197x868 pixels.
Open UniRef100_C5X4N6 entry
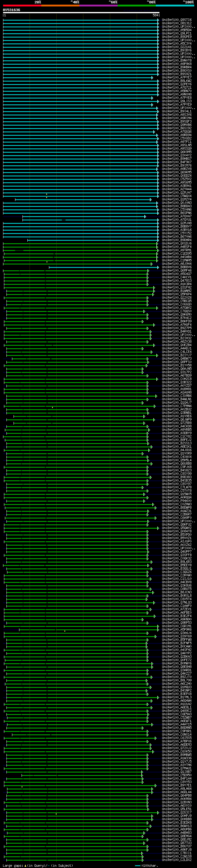(x=177, y=210)
